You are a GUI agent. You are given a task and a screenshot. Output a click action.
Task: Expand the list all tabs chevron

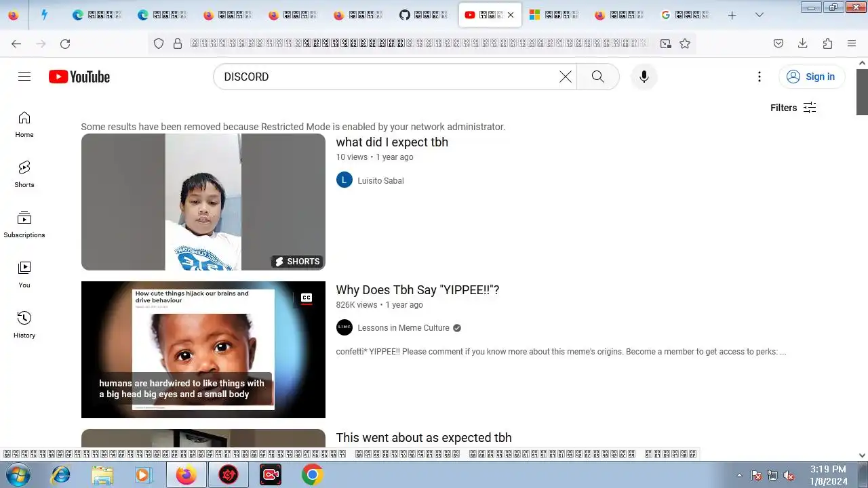(x=759, y=15)
